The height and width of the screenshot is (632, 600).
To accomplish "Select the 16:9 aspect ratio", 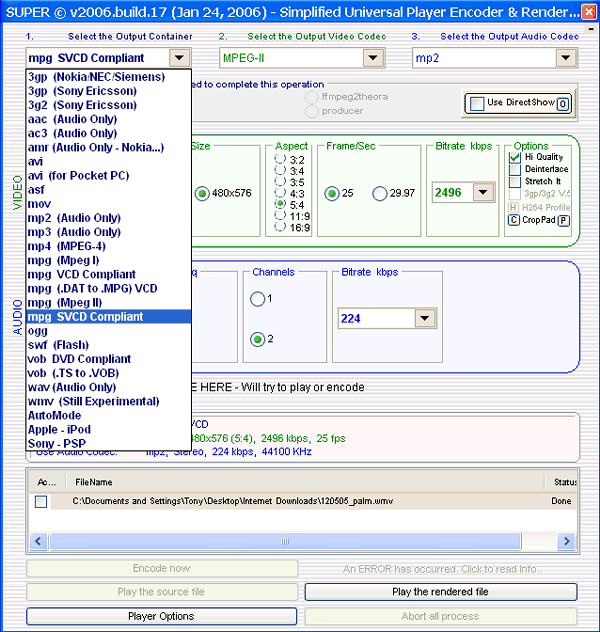I will coord(280,227).
